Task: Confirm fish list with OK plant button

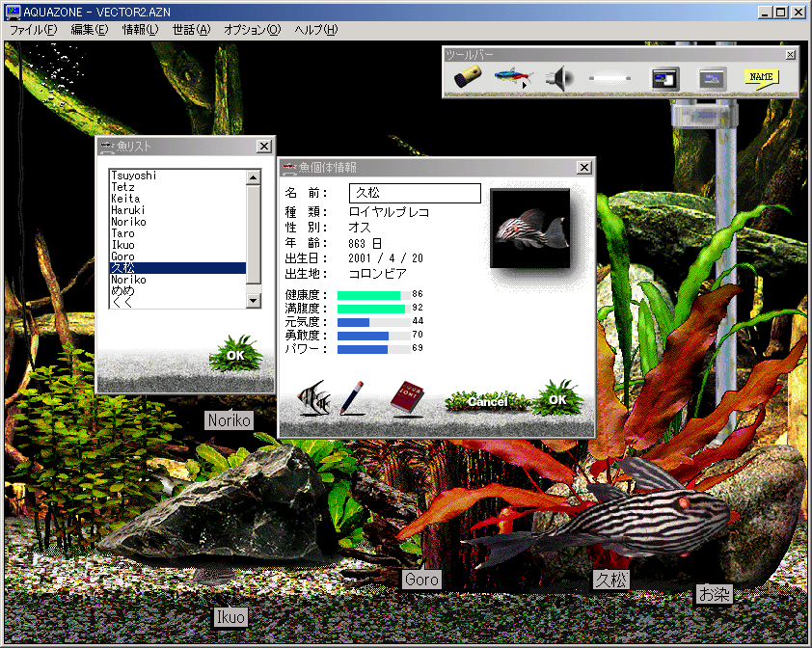Action: [x=235, y=354]
